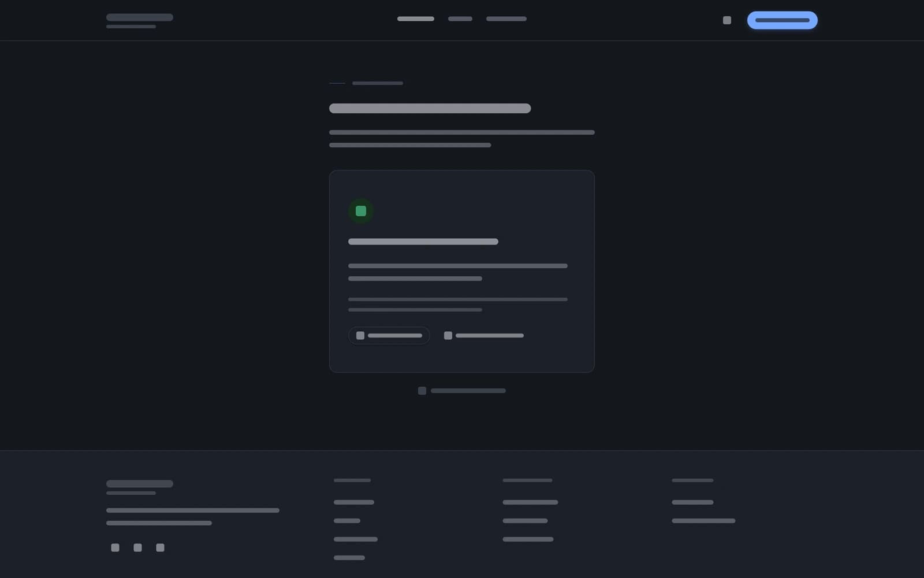The height and width of the screenshot is (578, 924).
Task: Open the last navigation item in the header
Action: pyautogui.click(x=506, y=19)
